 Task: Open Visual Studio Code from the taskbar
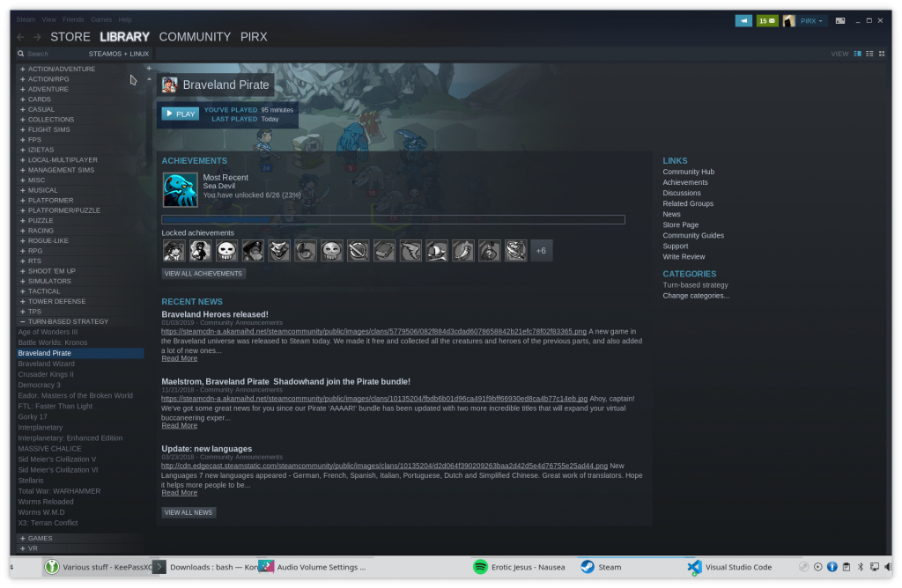pos(730,567)
